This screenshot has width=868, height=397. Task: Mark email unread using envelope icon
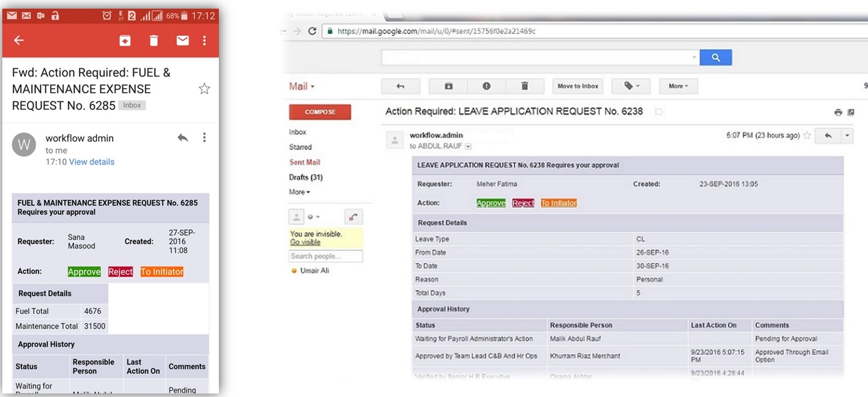[182, 40]
